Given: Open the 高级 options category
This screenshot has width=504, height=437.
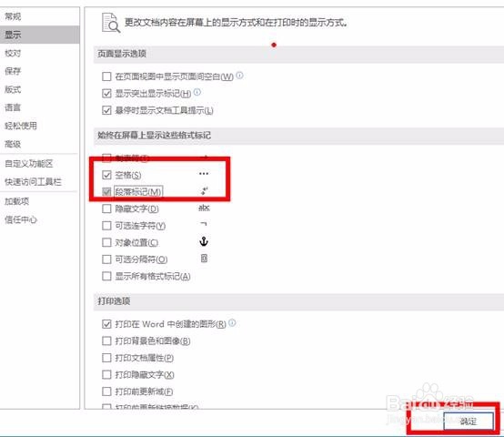Looking at the screenshot, I should point(39,144).
